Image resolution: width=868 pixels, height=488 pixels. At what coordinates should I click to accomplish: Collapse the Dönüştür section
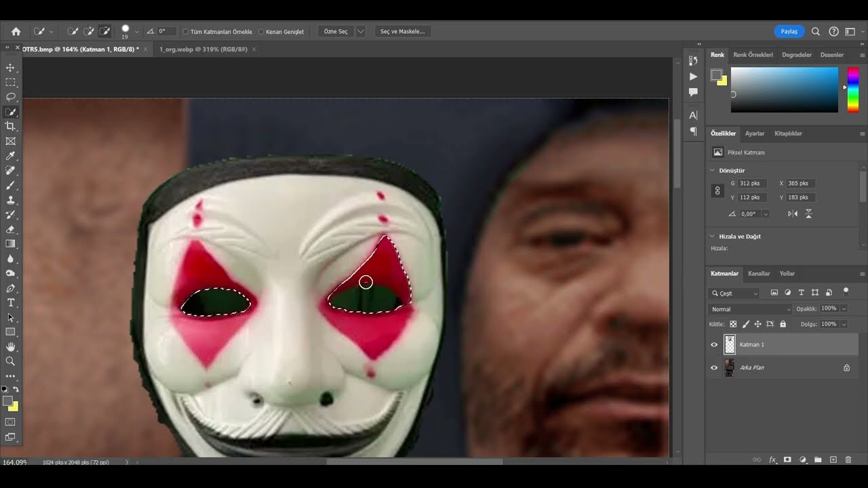(712, 170)
